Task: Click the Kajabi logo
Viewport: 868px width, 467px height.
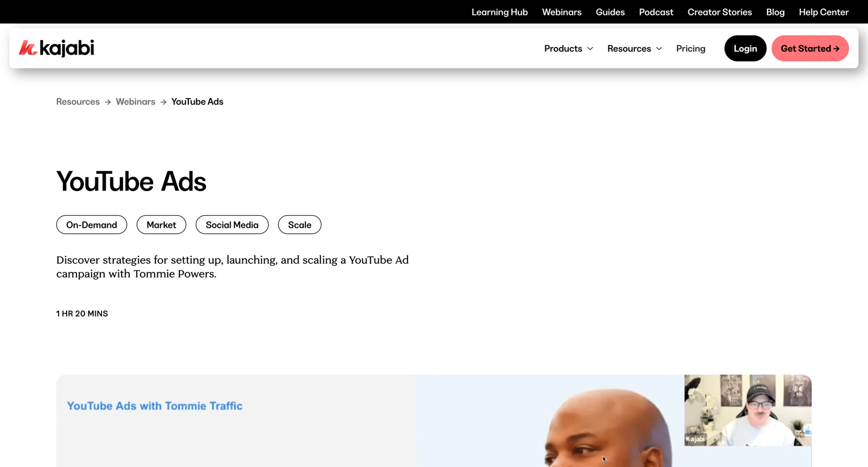Action: click(56, 48)
